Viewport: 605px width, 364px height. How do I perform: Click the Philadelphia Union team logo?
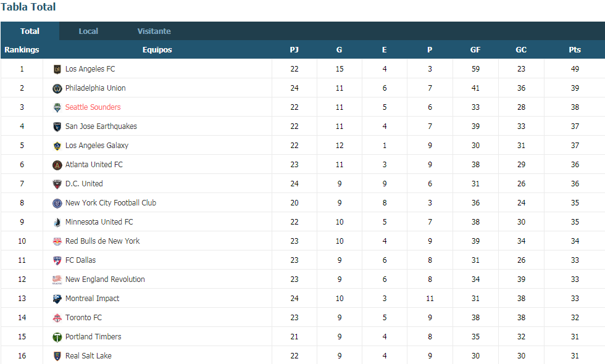(x=57, y=89)
